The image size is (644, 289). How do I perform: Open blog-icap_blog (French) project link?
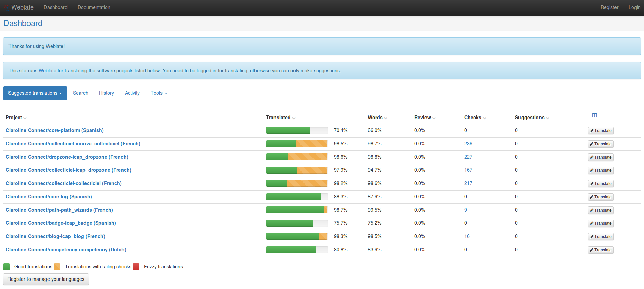click(x=55, y=236)
